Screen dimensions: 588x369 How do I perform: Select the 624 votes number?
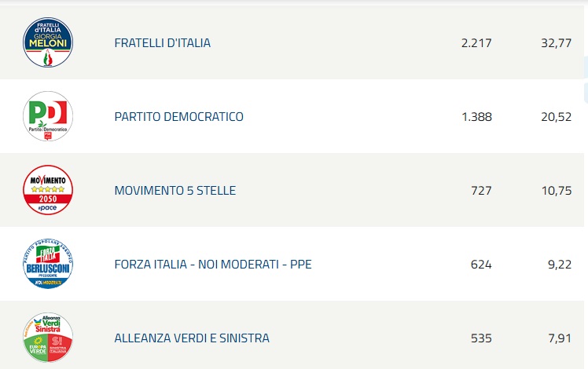480,265
